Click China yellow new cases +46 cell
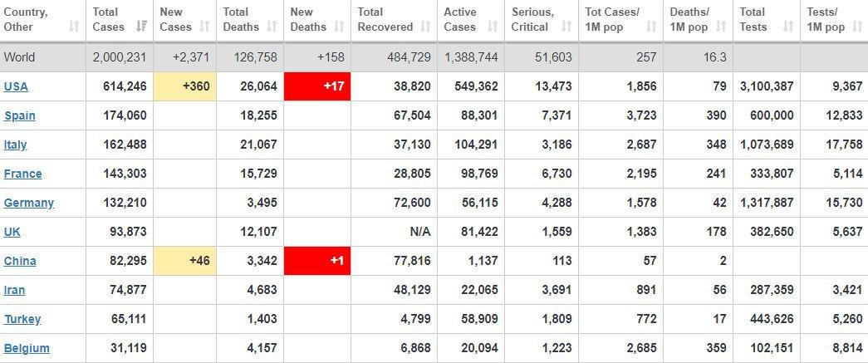868x363 pixels. pos(185,261)
